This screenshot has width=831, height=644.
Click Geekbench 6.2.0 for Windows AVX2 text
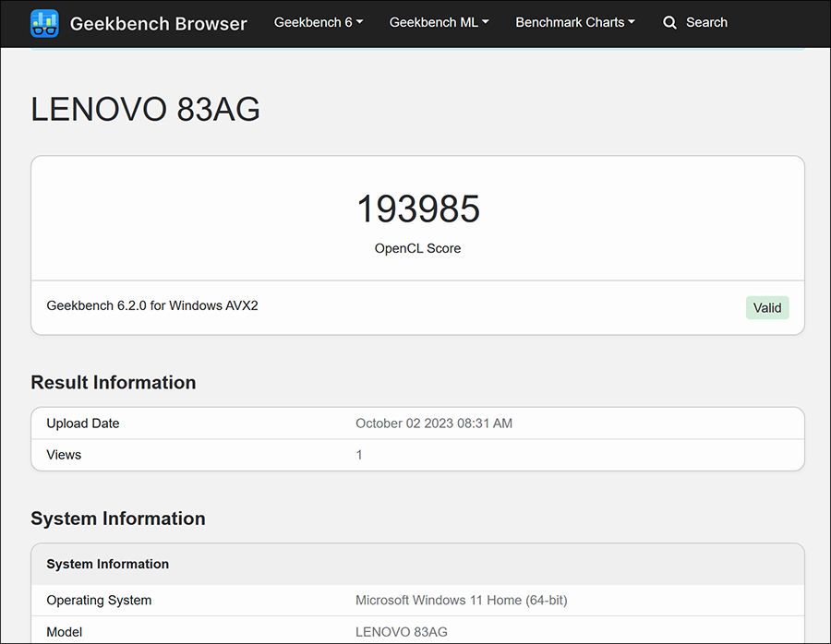coord(152,305)
